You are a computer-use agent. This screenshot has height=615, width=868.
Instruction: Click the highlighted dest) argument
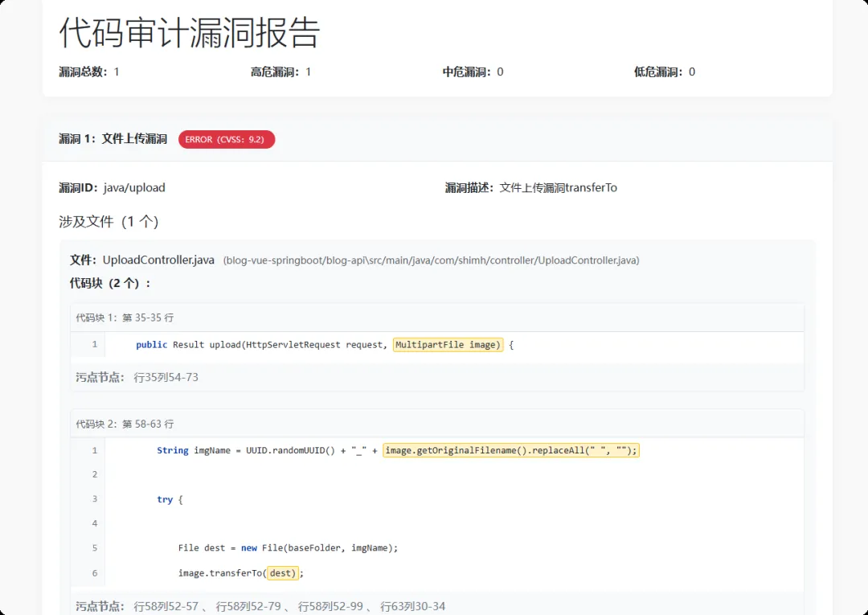pyautogui.click(x=283, y=573)
